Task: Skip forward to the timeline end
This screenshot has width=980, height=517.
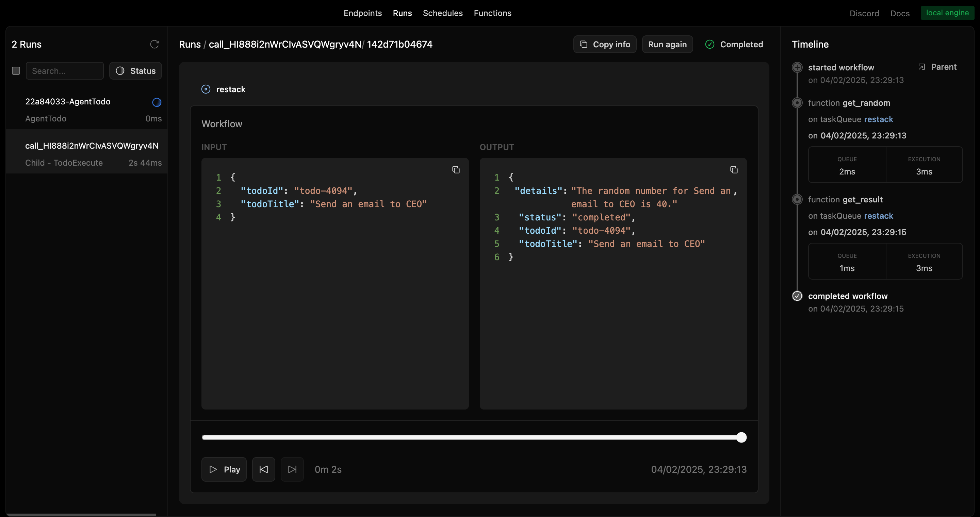Action: (292, 469)
